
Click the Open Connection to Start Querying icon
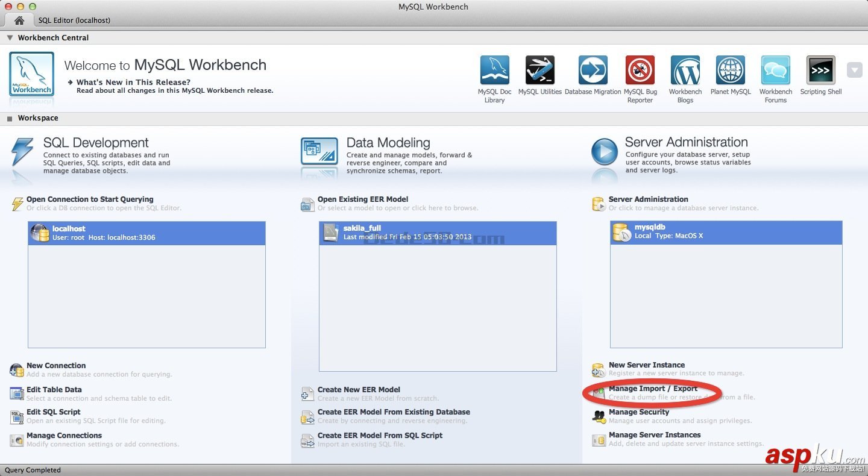17,204
